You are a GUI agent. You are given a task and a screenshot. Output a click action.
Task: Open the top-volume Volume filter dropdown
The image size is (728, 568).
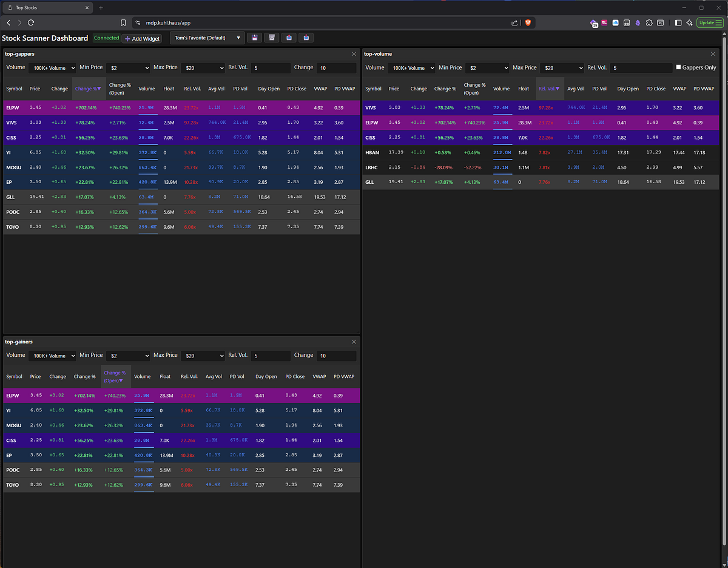coord(411,68)
